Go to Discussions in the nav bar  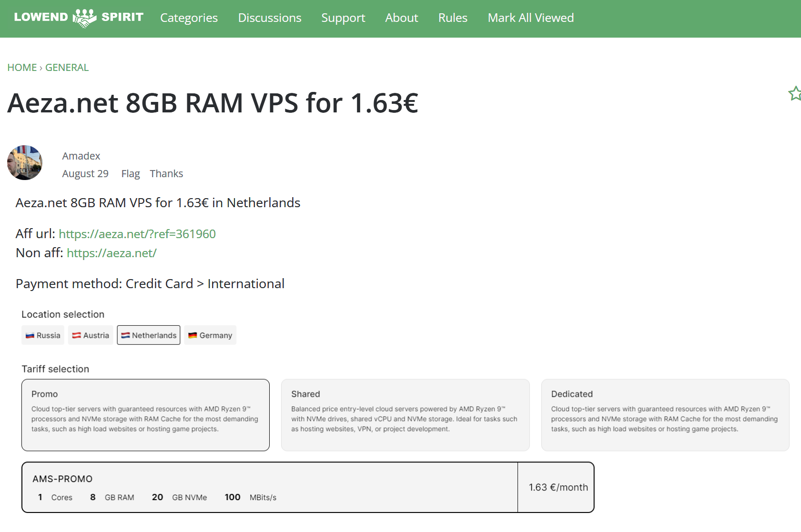(270, 18)
